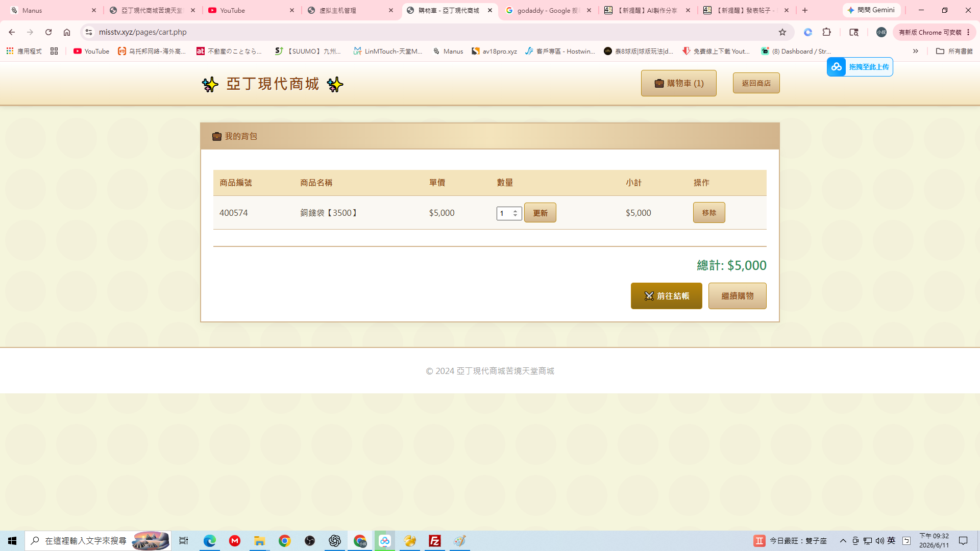Click the product number 400574
The width and height of the screenshot is (980, 551).
(233, 213)
